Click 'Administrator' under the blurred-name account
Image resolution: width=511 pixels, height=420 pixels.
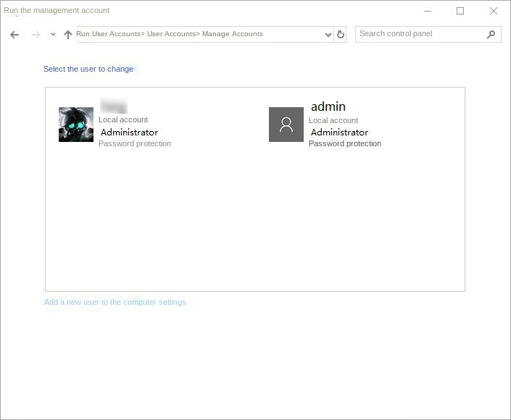(129, 133)
